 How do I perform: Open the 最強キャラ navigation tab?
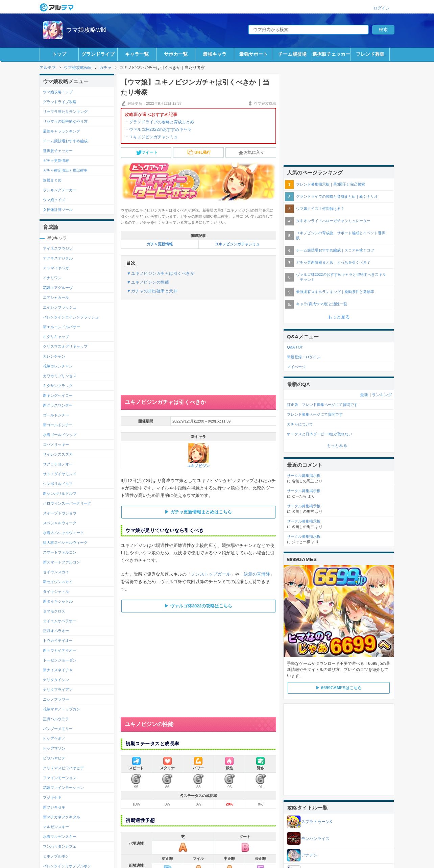215,54
